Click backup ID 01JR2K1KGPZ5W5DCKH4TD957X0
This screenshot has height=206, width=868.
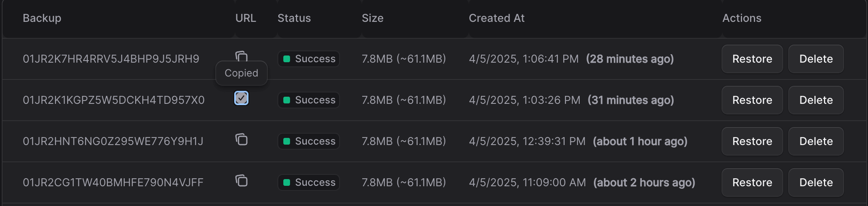click(114, 100)
